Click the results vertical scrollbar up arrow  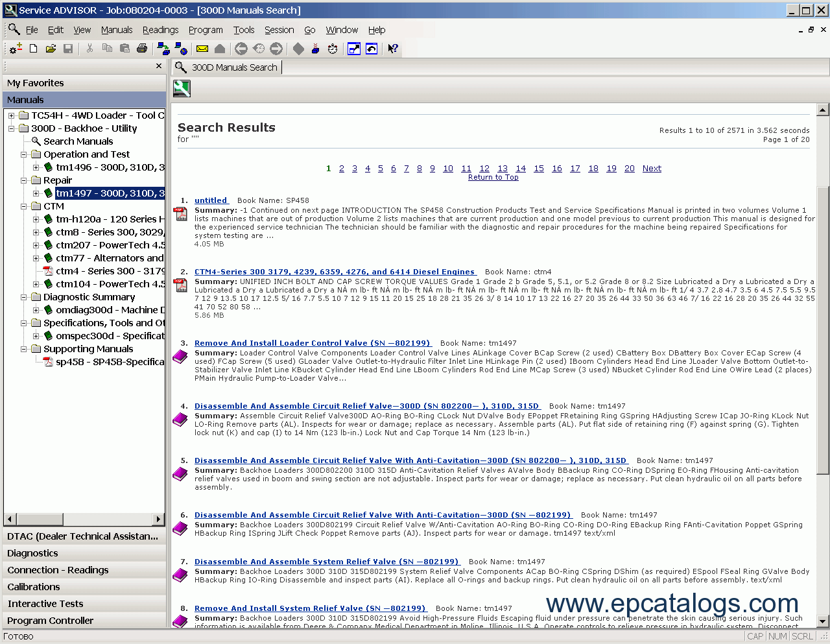point(823,110)
